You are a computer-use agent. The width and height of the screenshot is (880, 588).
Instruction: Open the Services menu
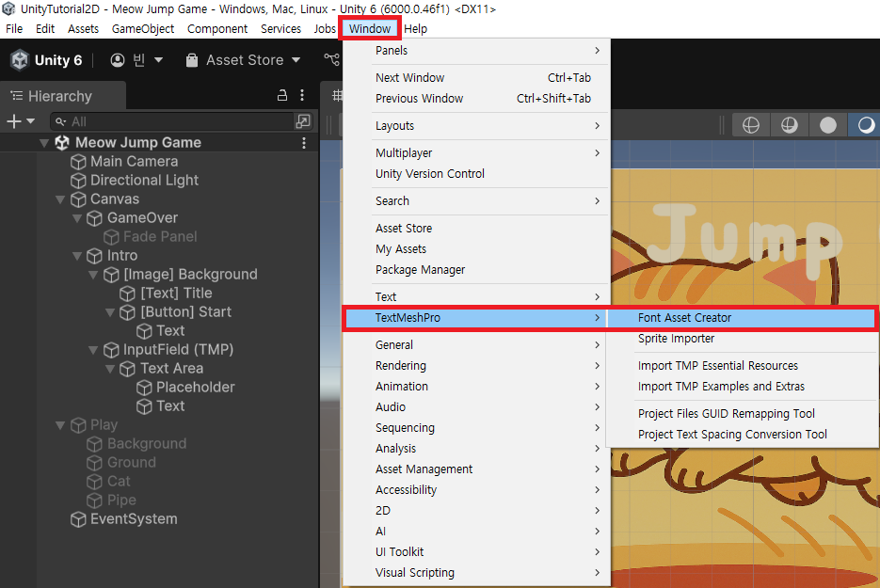(x=280, y=28)
